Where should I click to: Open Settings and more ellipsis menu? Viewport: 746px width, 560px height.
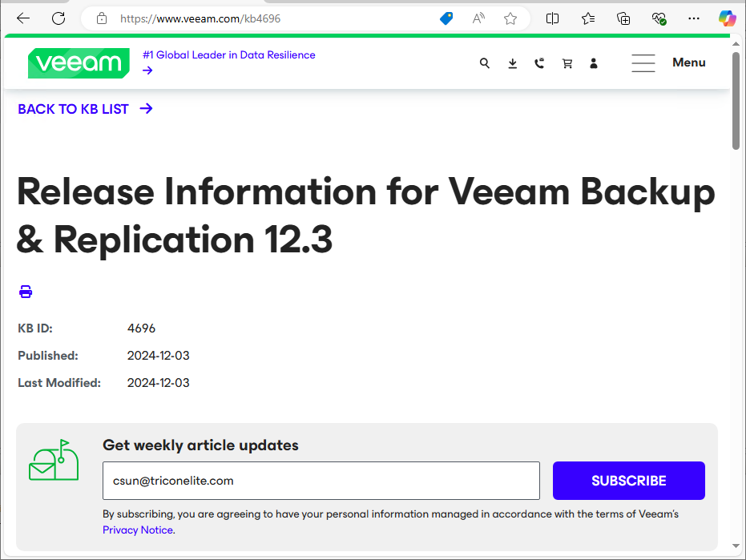(694, 18)
